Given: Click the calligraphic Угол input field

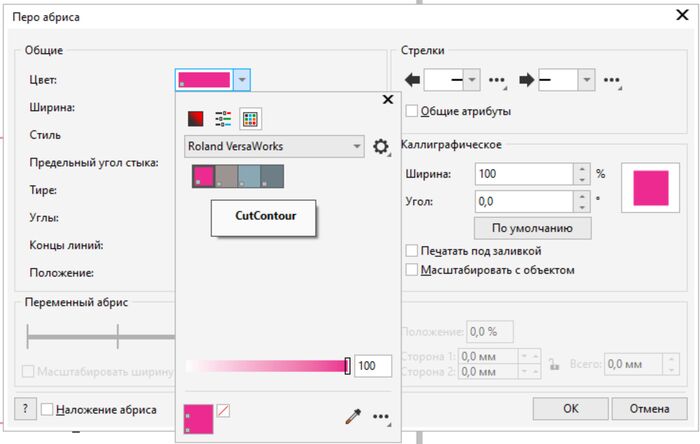Looking at the screenshot, I should point(524,201).
